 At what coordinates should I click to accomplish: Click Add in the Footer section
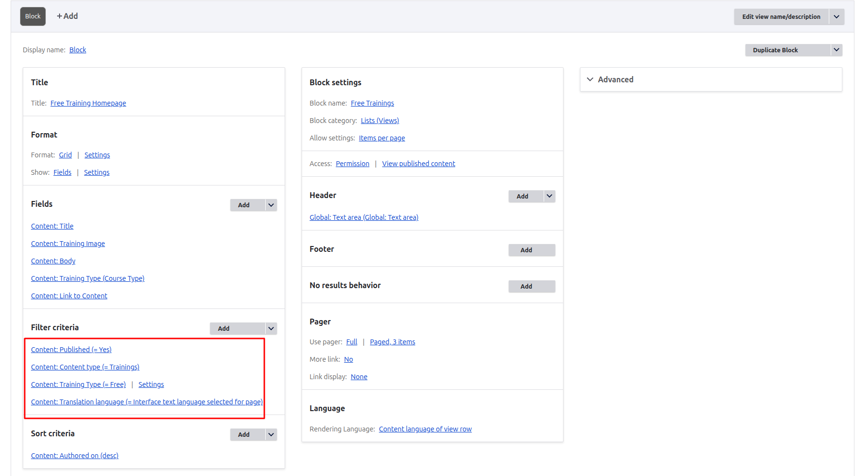[532, 250]
